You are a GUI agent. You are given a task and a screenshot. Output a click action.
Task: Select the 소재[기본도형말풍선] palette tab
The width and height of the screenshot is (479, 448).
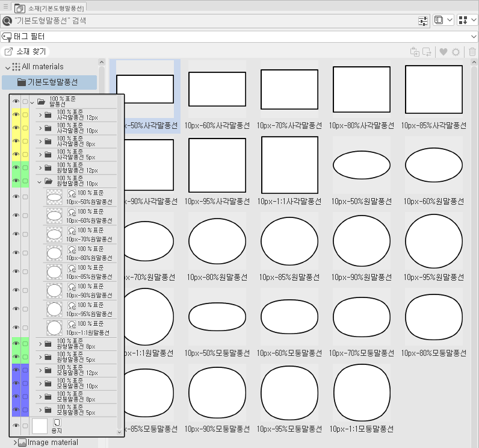coord(49,8)
